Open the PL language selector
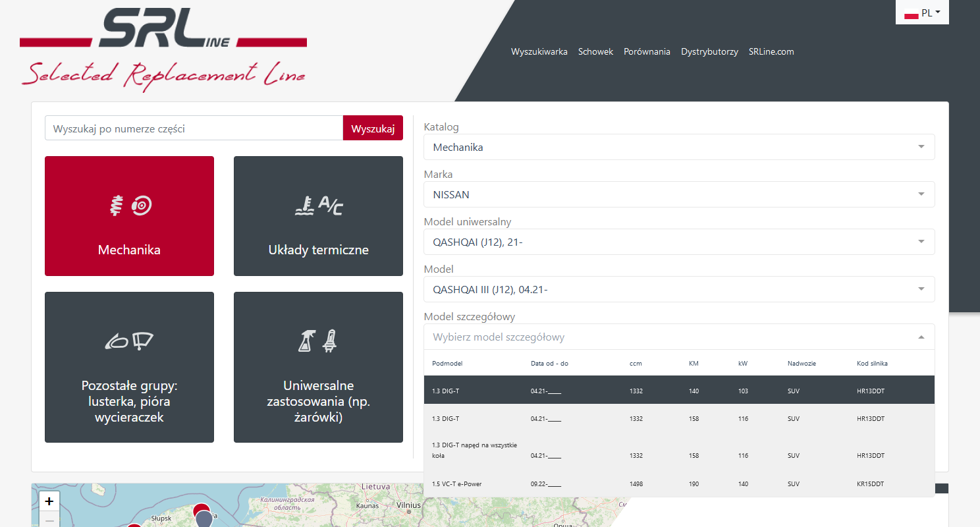Screen dimensions: 980x527 (922, 13)
